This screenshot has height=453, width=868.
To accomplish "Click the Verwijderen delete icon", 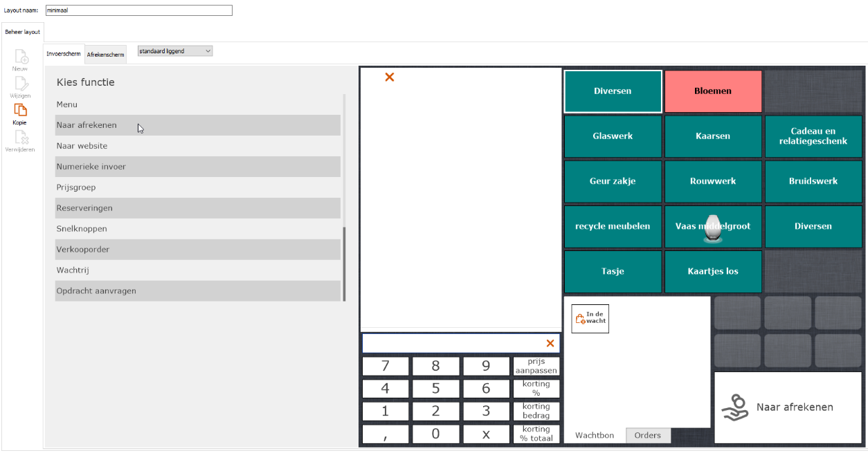I will point(21,138).
